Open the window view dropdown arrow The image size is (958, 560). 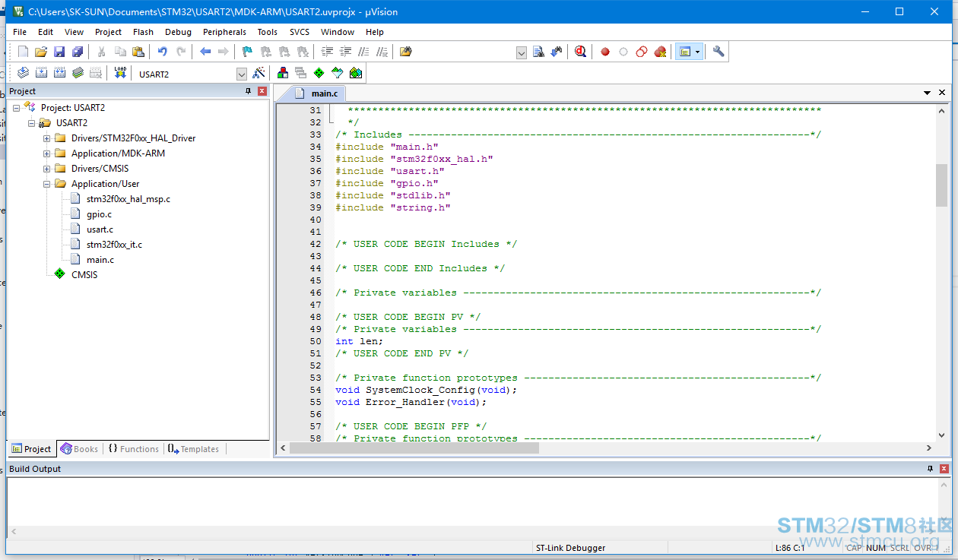point(698,52)
